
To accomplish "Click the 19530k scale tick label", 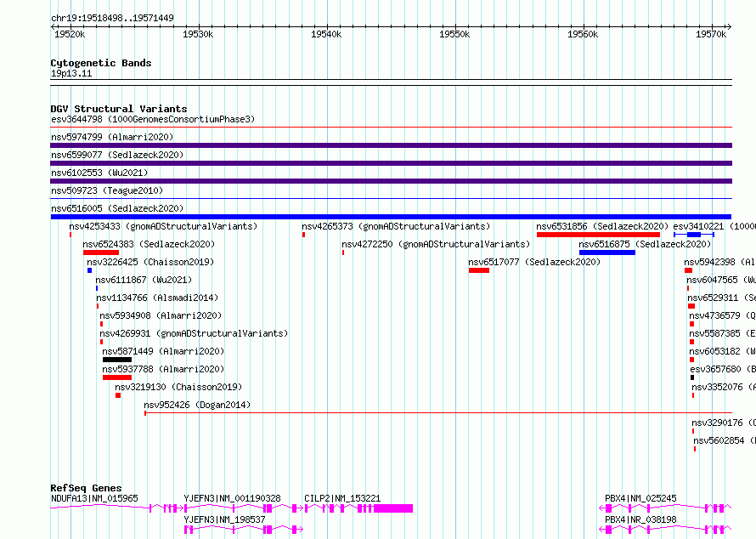I will pos(198,34).
